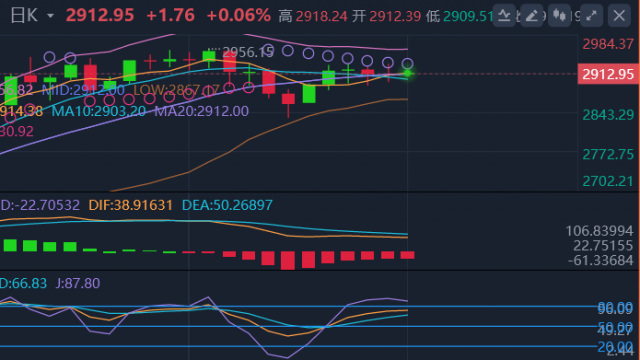Close the chart panel with X
640x360 pixels.
[x=619, y=16]
